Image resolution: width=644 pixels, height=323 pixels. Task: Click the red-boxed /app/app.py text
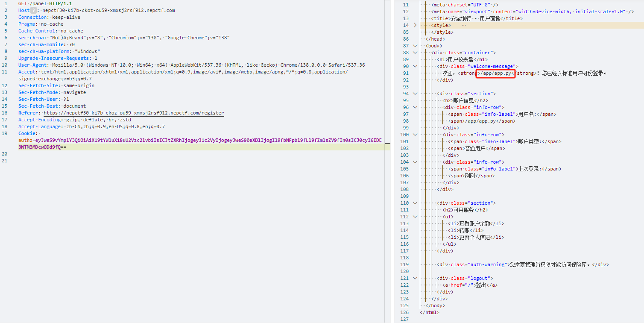click(495, 73)
